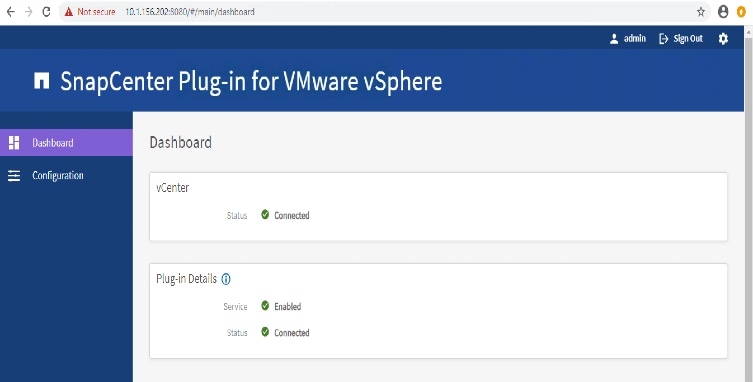
Task: Click the Dashboard page heading
Action: [x=181, y=143]
